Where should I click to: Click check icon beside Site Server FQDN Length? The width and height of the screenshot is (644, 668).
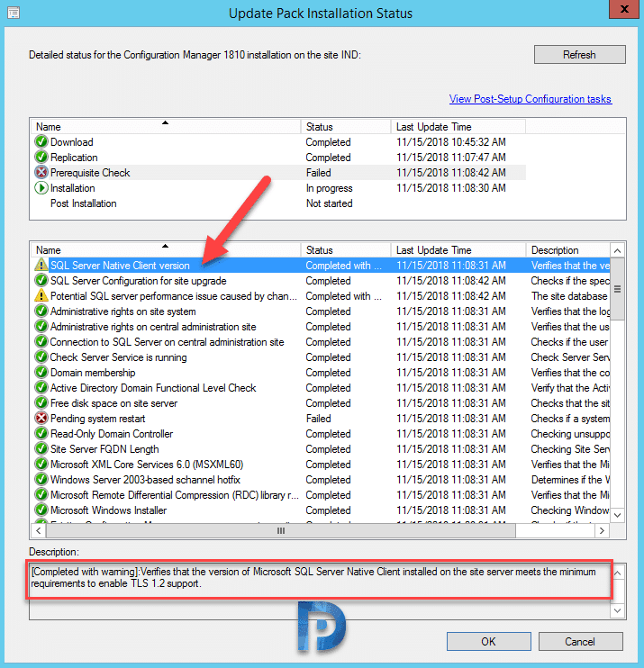[41, 449]
